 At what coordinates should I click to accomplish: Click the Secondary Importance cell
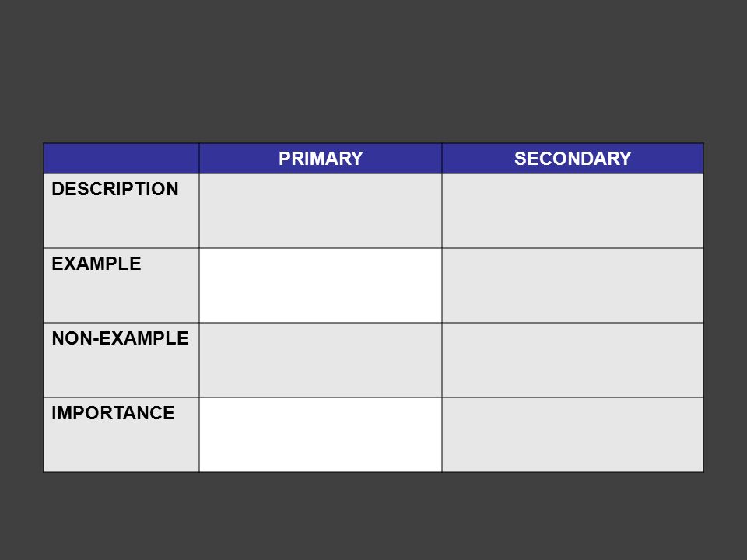click(573, 435)
